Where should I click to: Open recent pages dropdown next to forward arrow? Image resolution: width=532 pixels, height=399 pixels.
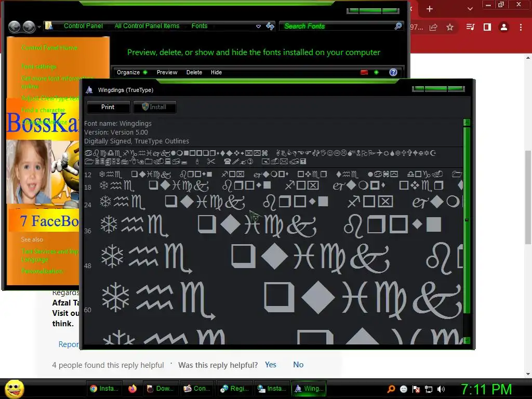(x=39, y=27)
